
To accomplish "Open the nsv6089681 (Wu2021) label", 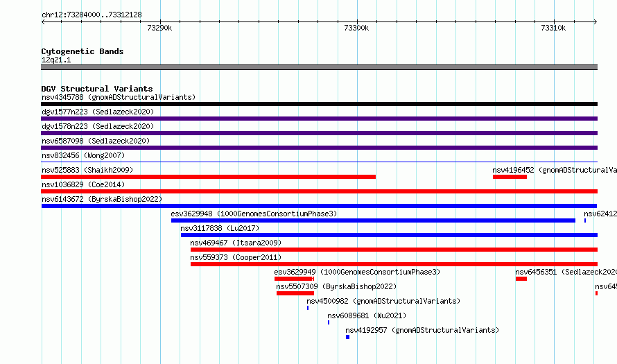I will [367, 315].
